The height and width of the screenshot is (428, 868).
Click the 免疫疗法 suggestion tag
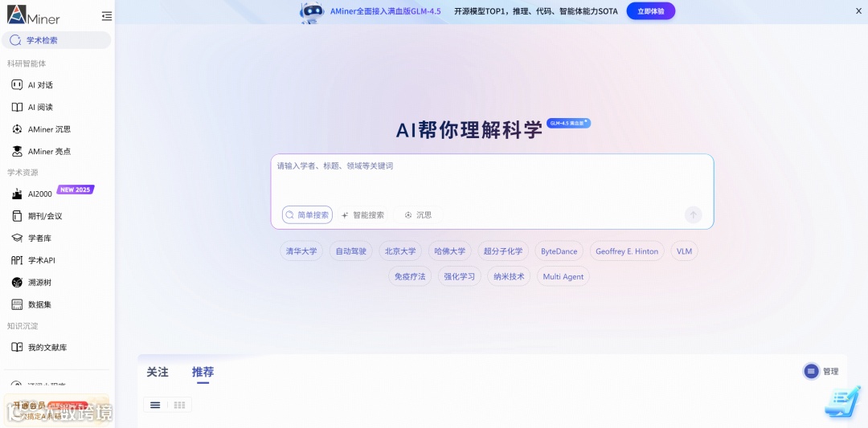[410, 276]
